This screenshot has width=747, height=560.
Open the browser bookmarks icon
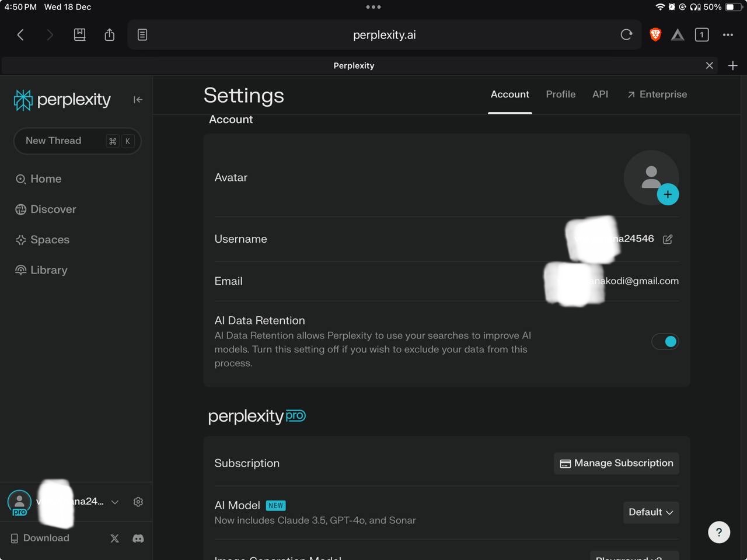point(80,35)
